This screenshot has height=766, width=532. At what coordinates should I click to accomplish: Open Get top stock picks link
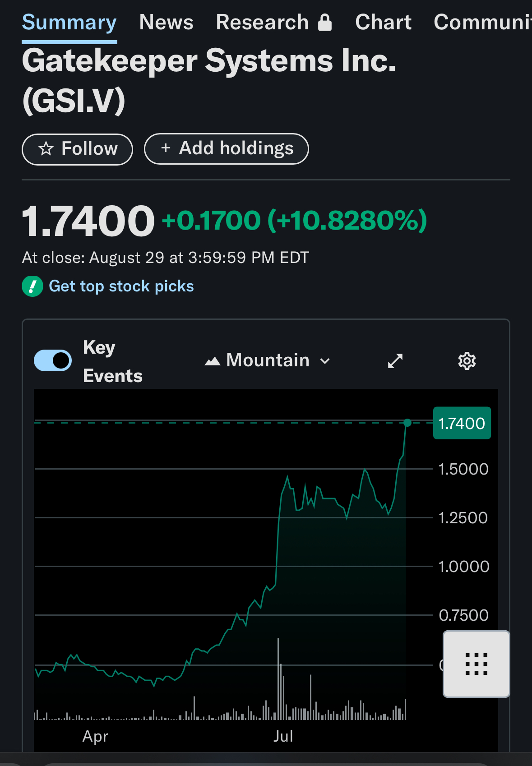121,286
